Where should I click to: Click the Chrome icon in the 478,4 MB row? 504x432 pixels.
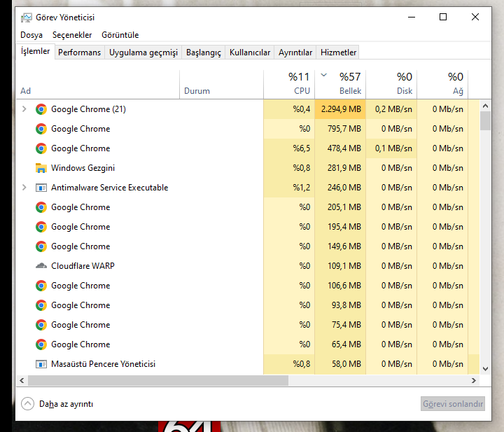[x=41, y=148]
